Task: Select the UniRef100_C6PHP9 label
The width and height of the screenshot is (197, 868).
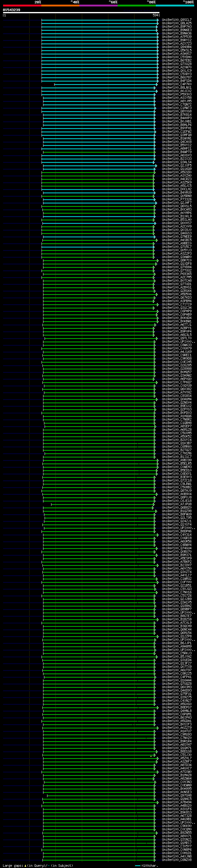Action: 177,311
